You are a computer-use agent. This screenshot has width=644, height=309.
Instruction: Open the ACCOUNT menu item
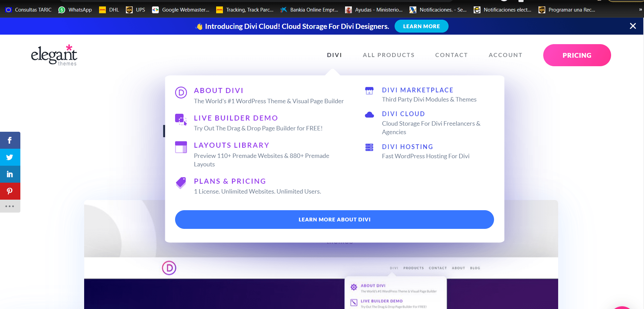[505, 55]
